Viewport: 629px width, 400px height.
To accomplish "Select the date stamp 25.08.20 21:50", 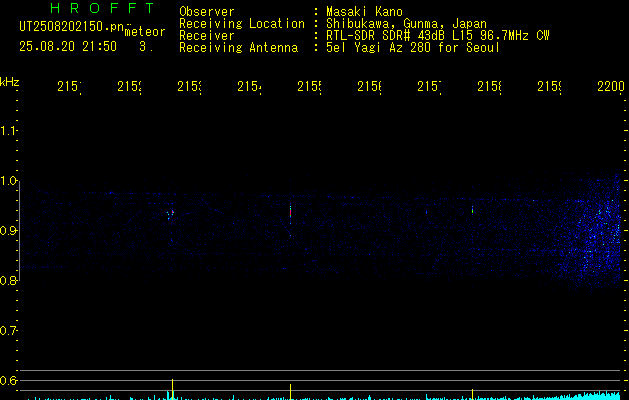I will point(68,47).
